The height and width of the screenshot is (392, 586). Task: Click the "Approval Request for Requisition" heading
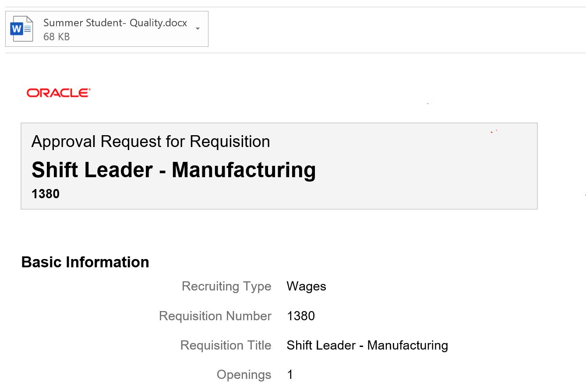pos(151,141)
